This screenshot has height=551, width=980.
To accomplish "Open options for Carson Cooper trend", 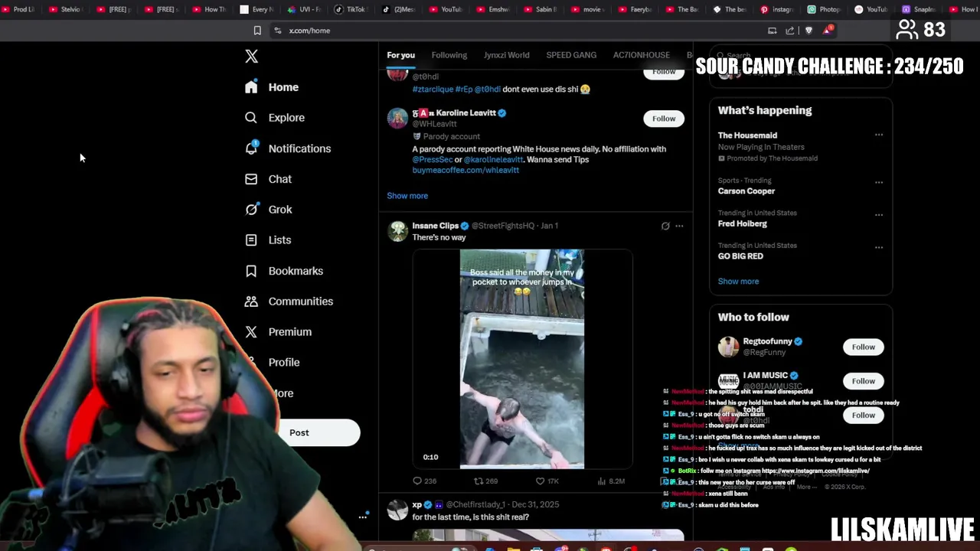I will tap(879, 182).
